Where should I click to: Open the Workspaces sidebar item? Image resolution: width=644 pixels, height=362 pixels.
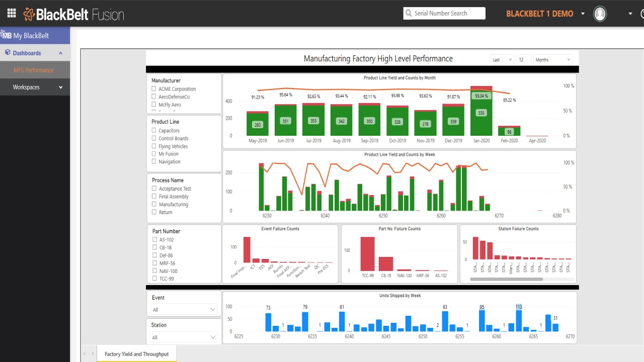click(x=35, y=87)
